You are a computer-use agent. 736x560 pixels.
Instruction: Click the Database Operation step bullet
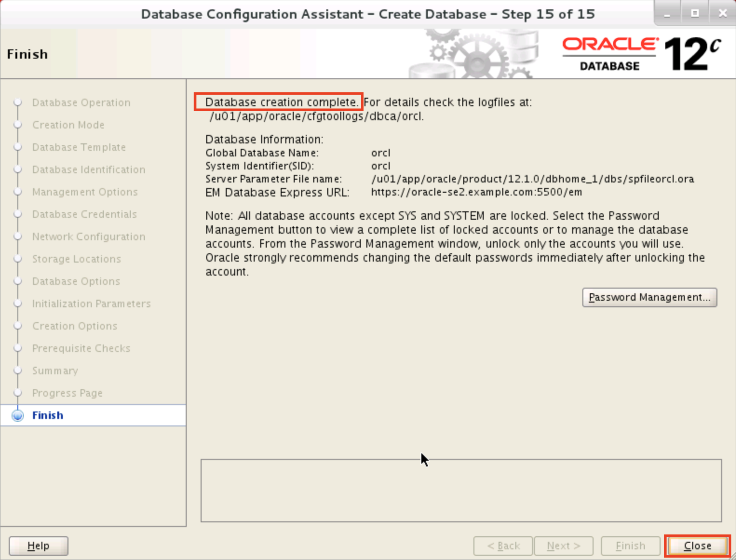click(18, 102)
